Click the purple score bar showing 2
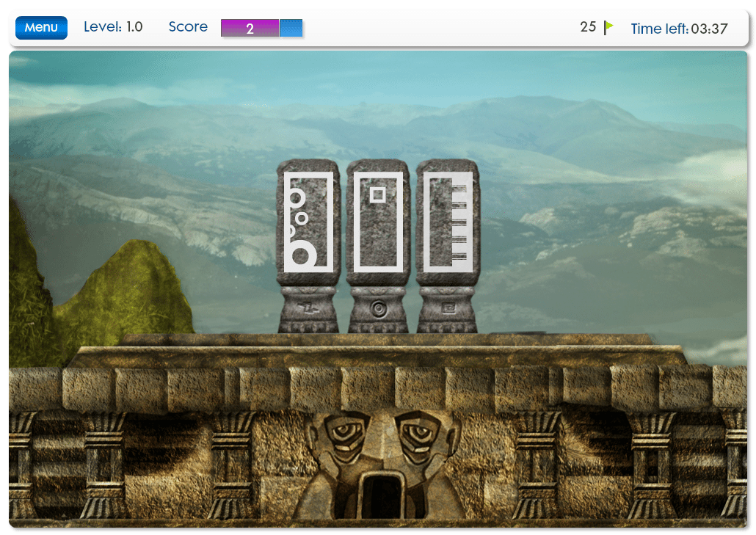The height and width of the screenshot is (535, 756). click(x=250, y=29)
